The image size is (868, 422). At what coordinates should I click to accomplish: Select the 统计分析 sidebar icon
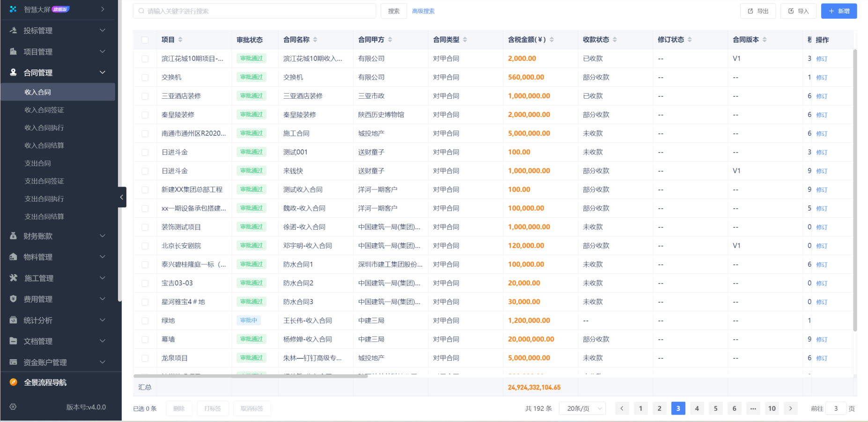click(x=13, y=320)
